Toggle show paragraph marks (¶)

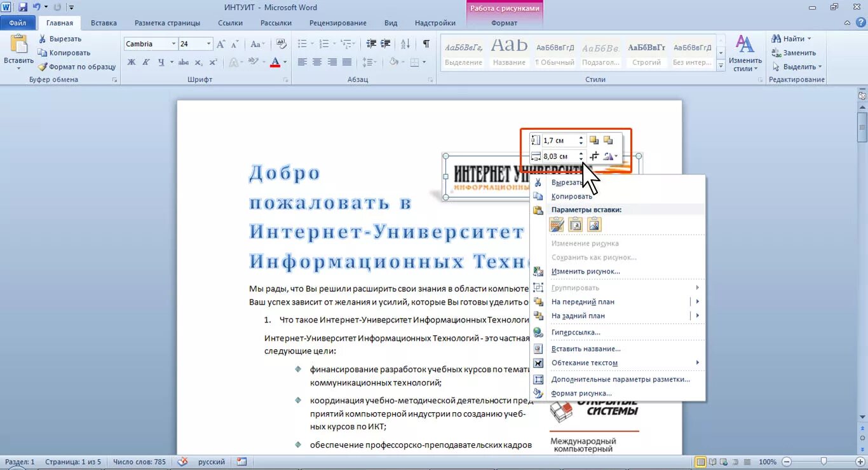426,44
